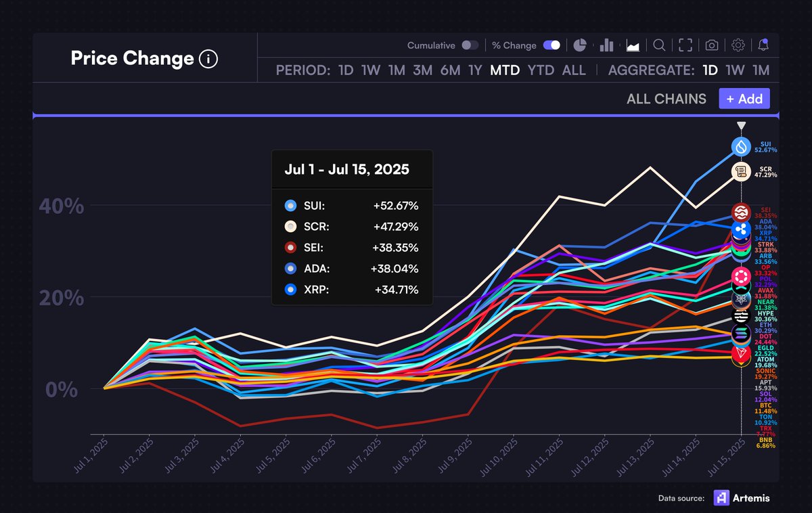The height and width of the screenshot is (513, 812).
Task: Click the white striped Aptos icon
Action: point(741,316)
